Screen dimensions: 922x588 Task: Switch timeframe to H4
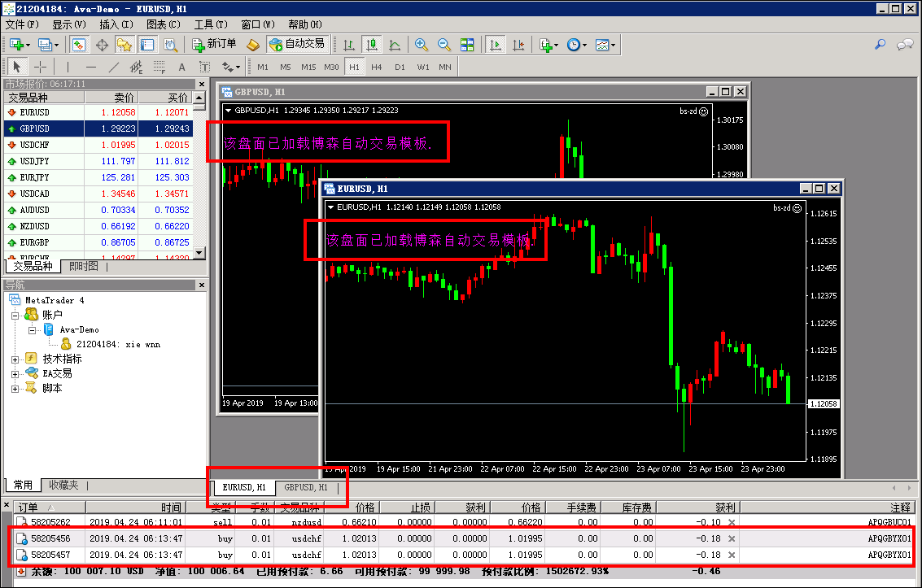coord(376,67)
